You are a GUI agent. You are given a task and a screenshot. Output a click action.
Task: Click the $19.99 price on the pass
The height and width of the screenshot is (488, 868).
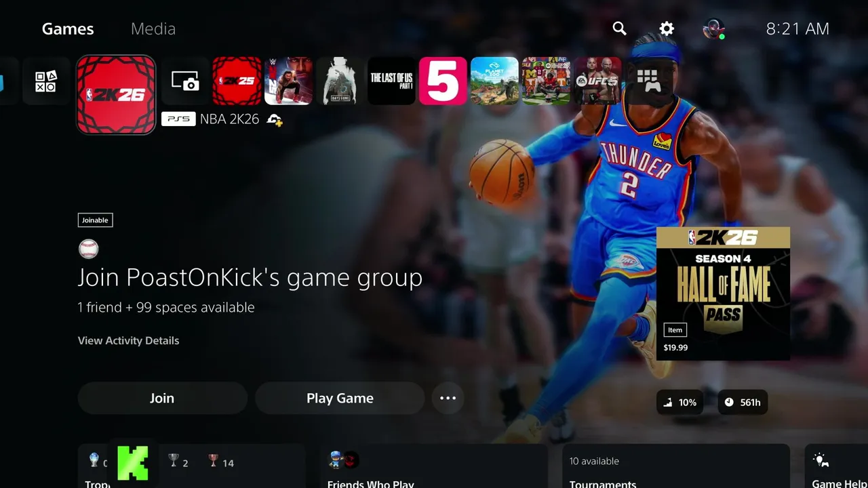(675, 348)
